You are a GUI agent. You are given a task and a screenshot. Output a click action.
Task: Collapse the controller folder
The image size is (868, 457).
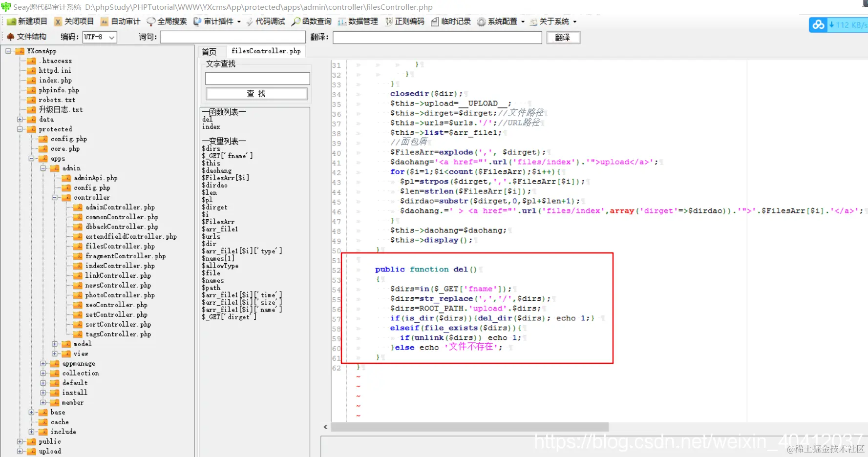click(x=55, y=197)
